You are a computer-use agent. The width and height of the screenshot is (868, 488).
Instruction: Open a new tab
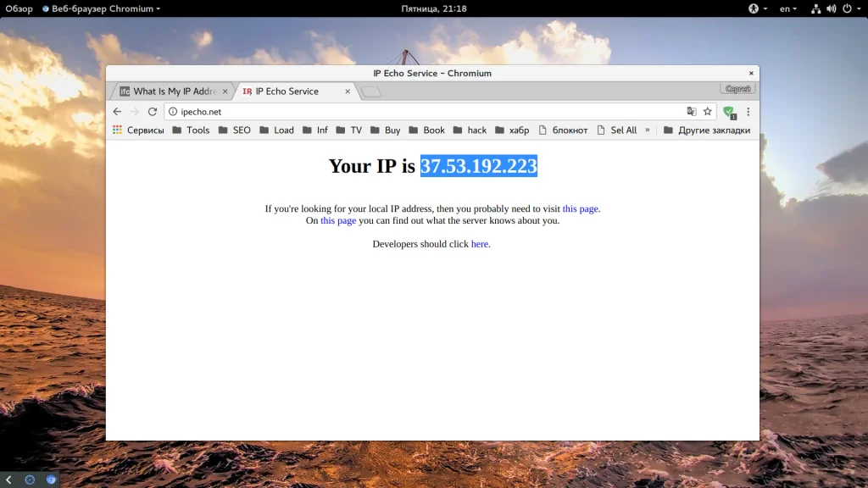tap(371, 91)
